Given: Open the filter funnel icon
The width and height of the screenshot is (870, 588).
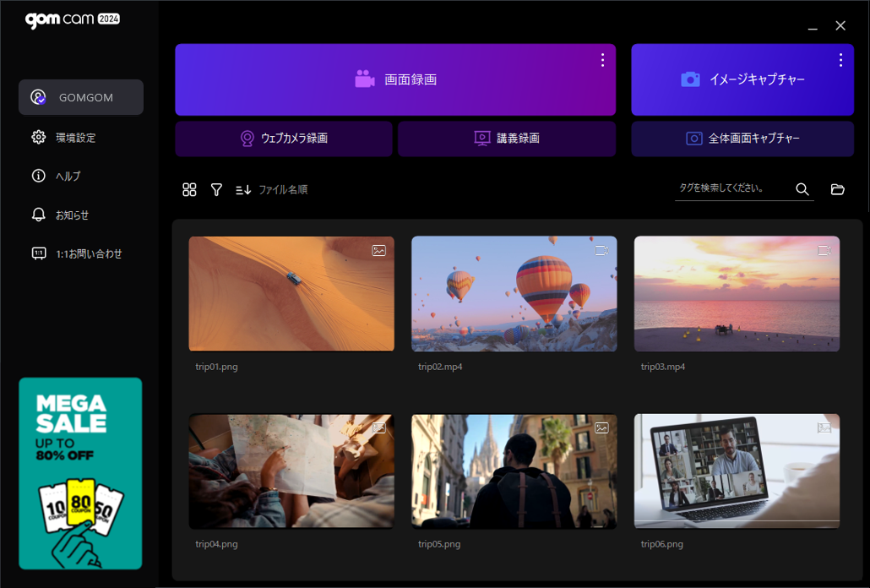Looking at the screenshot, I should pyautogui.click(x=216, y=190).
